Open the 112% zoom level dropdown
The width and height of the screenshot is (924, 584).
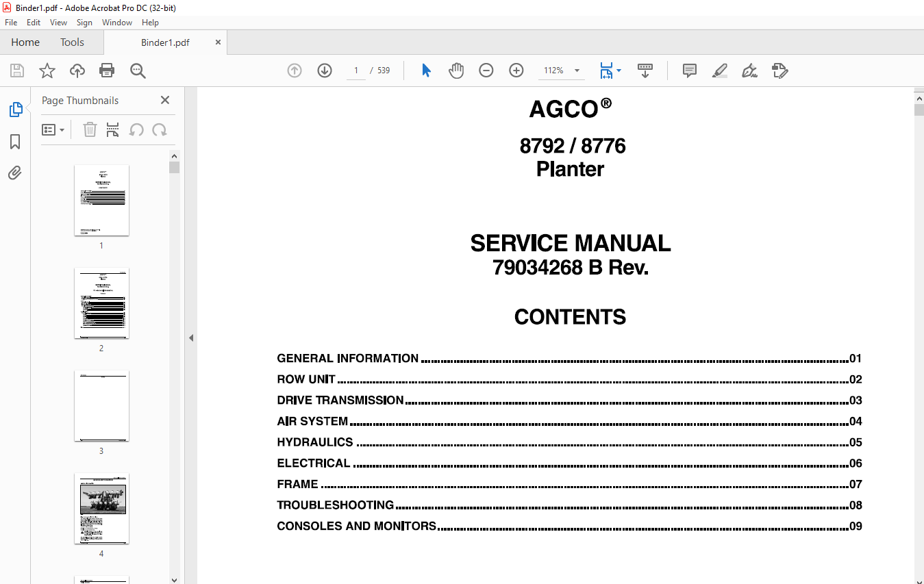[577, 71]
